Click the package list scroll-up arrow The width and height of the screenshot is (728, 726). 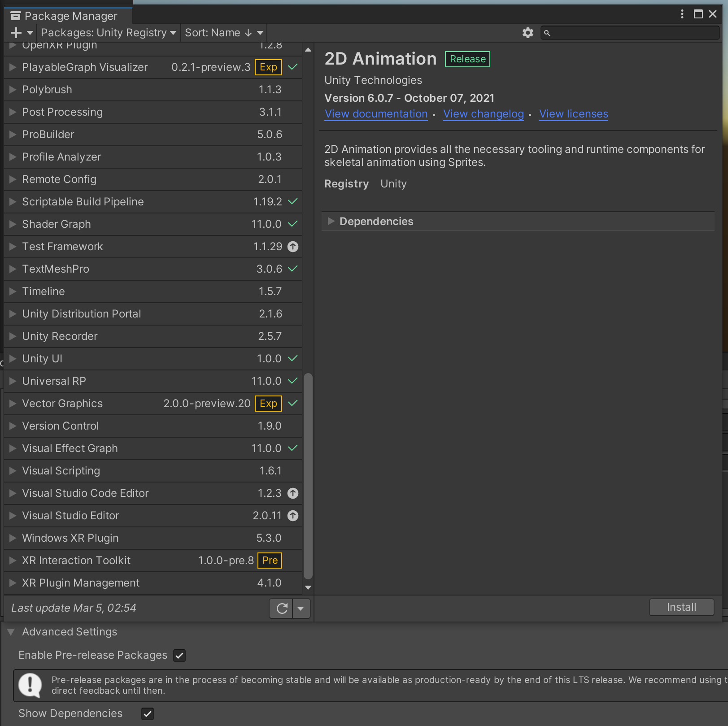(308, 50)
